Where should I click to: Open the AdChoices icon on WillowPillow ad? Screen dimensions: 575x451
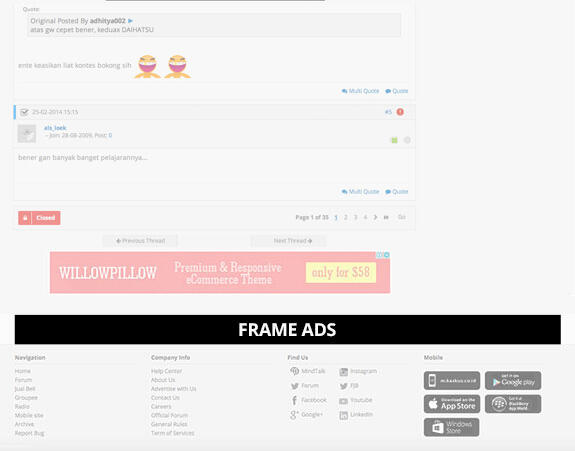(380, 255)
